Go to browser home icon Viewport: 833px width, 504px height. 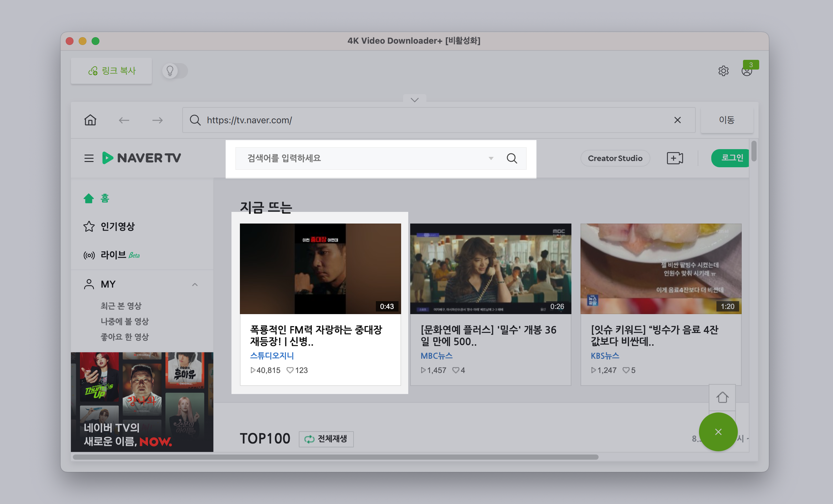click(x=90, y=120)
